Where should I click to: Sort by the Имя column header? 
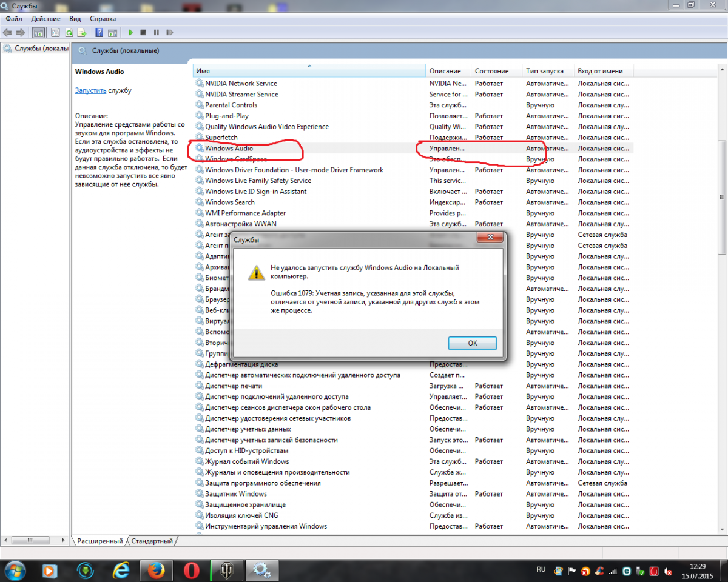309,71
